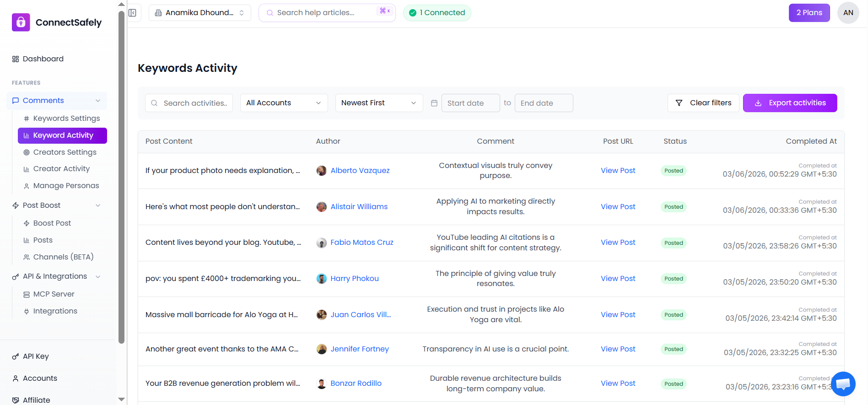Click the AN profile avatar
This screenshot has width=868, height=405.
(x=848, y=13)
